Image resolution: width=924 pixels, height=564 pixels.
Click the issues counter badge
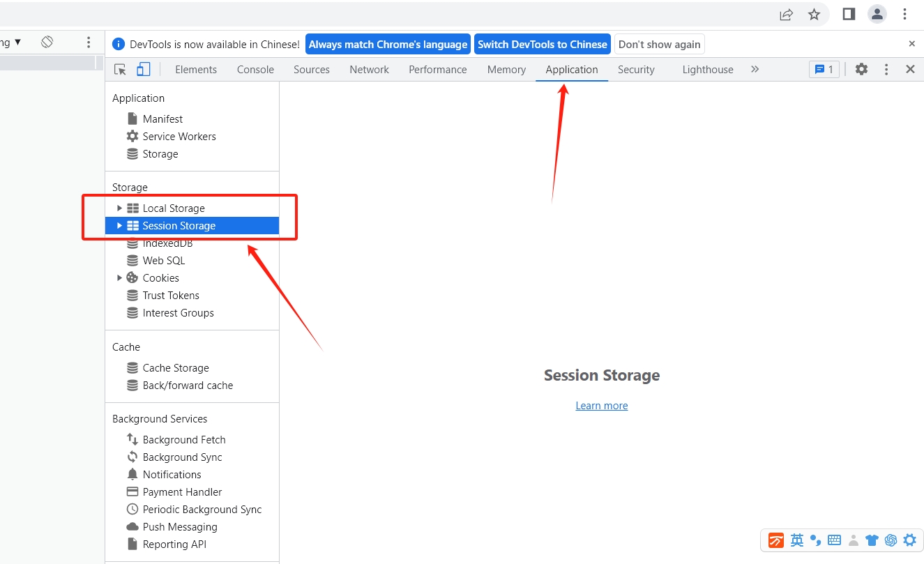(x=824, y=70)
